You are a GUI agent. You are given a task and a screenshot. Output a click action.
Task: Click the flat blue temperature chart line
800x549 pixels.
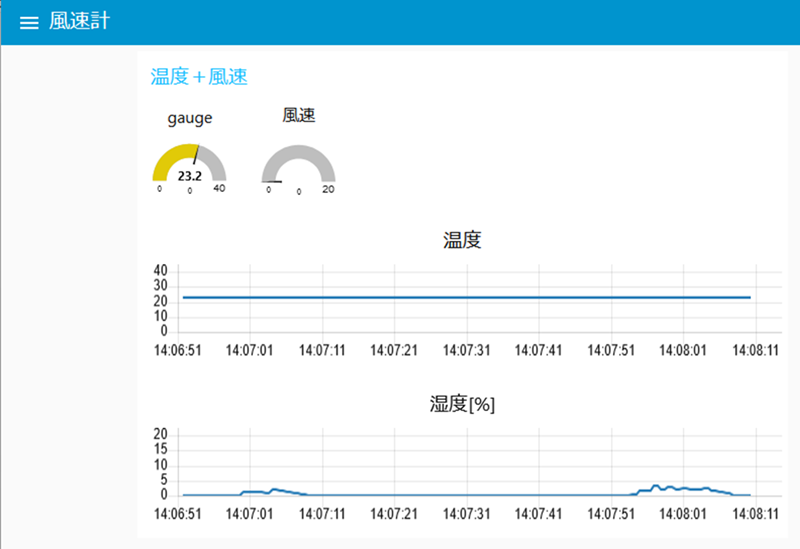pos(465,297)
